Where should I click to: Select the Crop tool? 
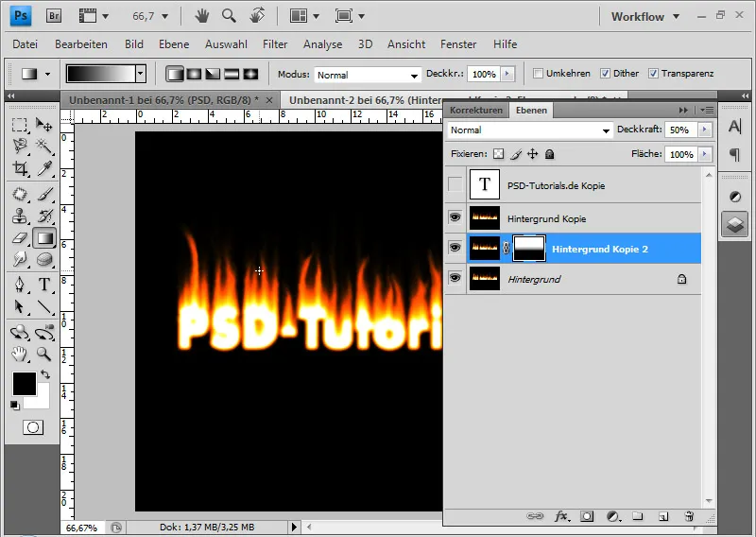19,168
